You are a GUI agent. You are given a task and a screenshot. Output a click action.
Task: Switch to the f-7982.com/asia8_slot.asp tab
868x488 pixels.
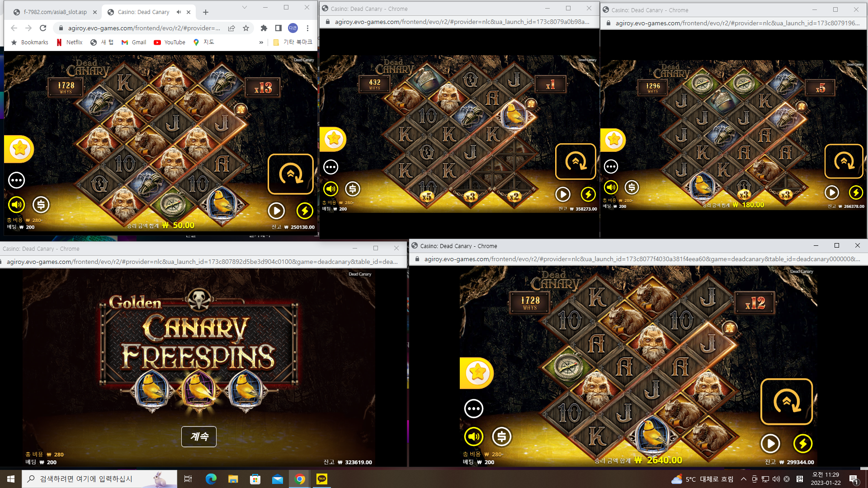tap(55, 12)
